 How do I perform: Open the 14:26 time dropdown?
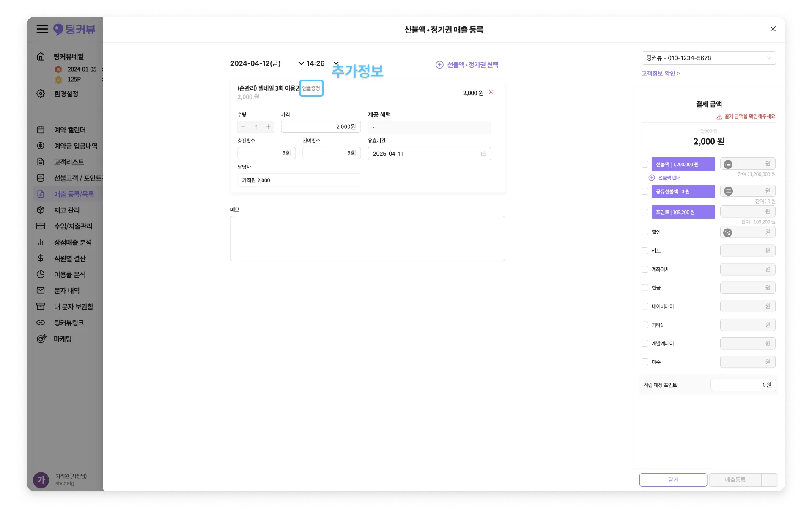[x=336, y=63]
